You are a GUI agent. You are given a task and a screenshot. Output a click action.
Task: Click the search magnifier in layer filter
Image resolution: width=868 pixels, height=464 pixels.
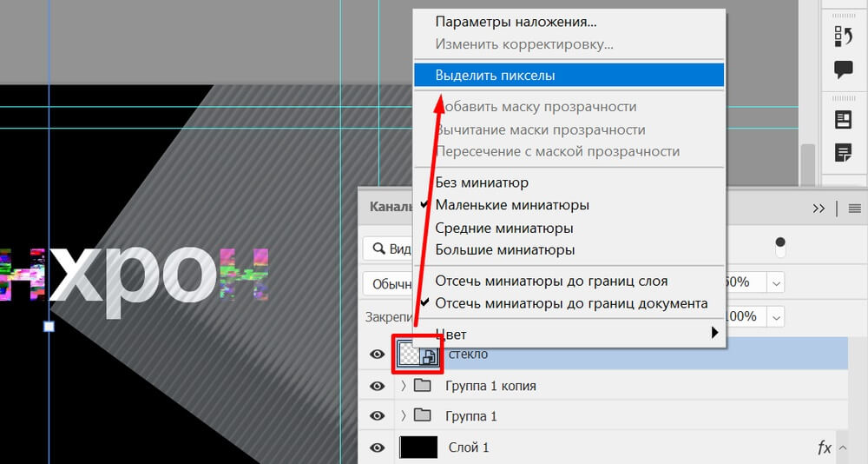tap(378, 249)
